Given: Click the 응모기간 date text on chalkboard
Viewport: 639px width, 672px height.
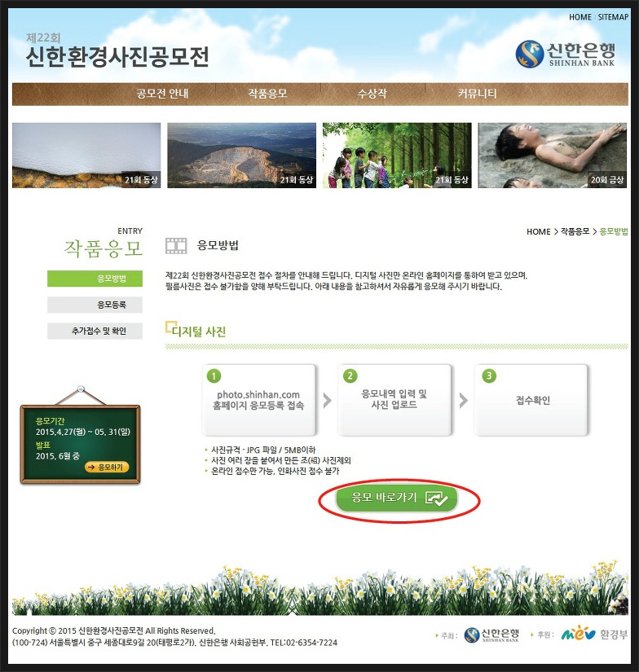Looking at the screenshot, I should [x=83, y=432].
